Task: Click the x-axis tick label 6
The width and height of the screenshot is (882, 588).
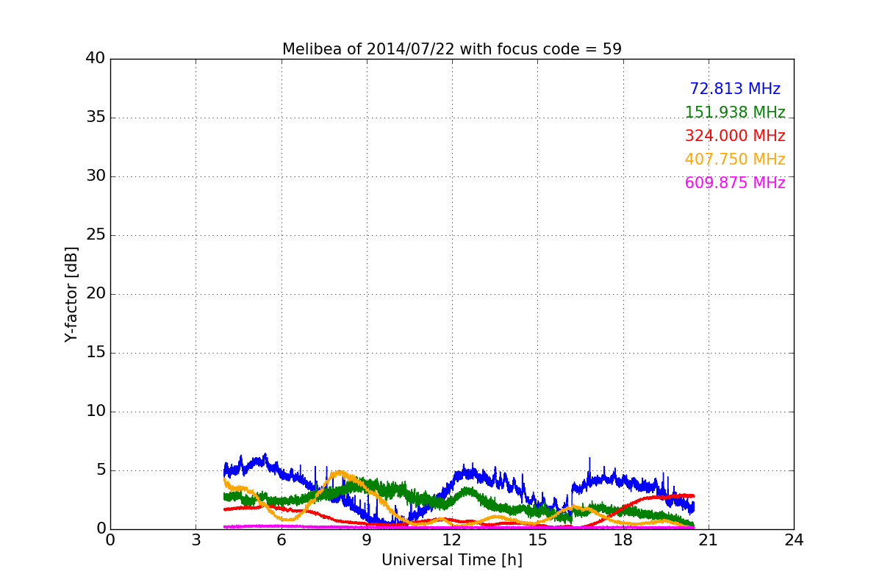Action: [x=282, y=540]
